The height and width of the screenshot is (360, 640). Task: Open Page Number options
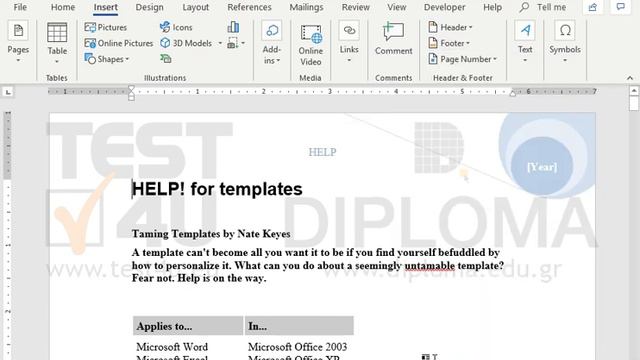462,59
